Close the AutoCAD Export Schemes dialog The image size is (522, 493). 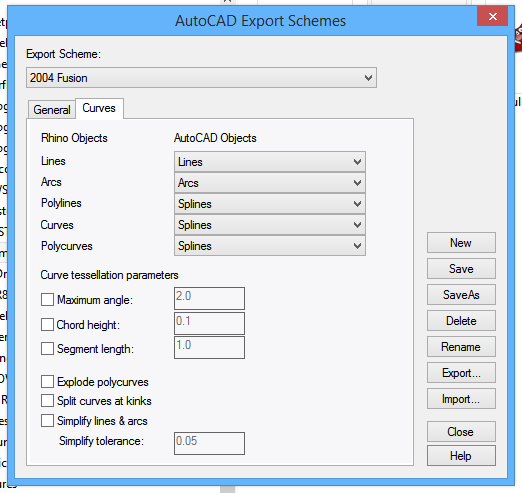point(492,16)
